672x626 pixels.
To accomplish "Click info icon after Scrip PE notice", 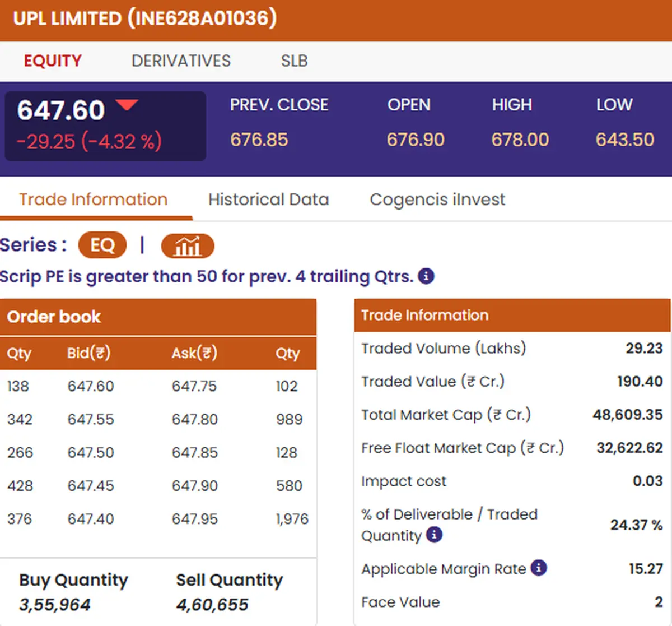I will pyautogui.click(x=426, y=276).
